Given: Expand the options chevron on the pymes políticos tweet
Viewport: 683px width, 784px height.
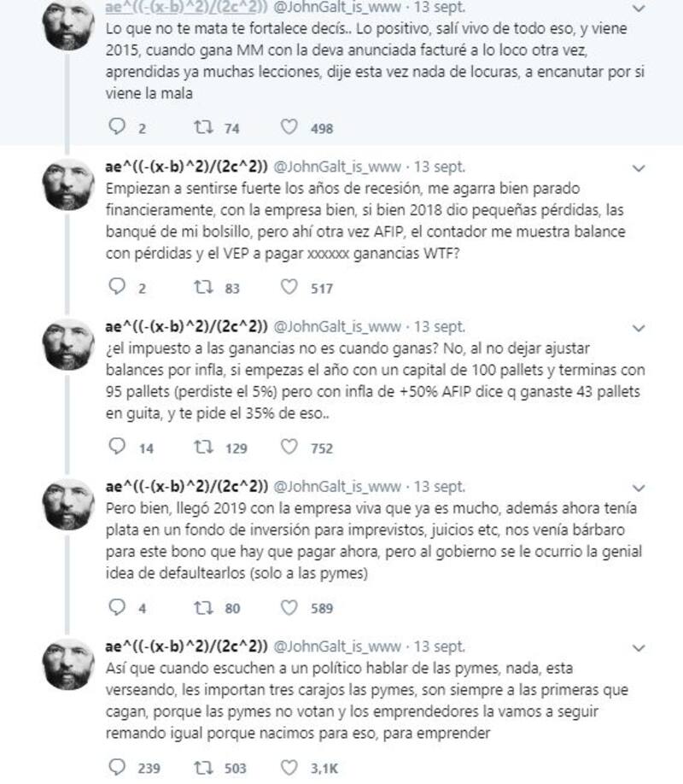Looking at the screenshot, I should point(639,648).
